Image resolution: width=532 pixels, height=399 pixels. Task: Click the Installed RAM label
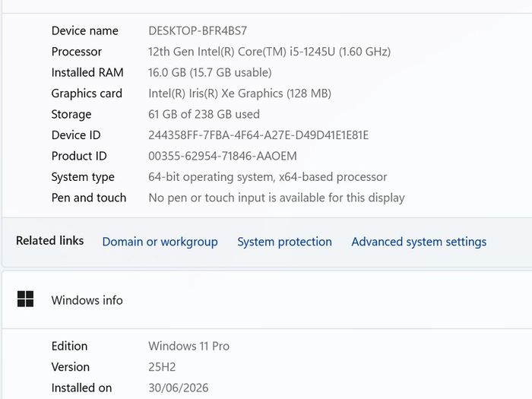coord(87,73)
